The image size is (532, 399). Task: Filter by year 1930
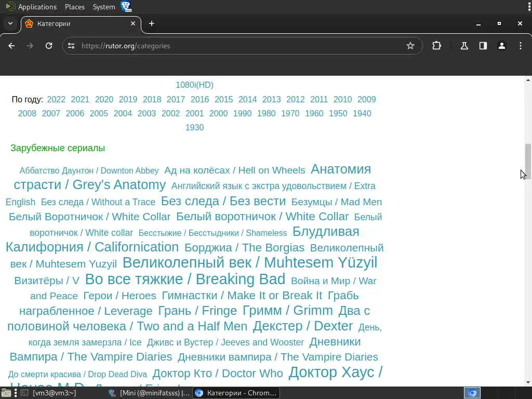point(194,127)
